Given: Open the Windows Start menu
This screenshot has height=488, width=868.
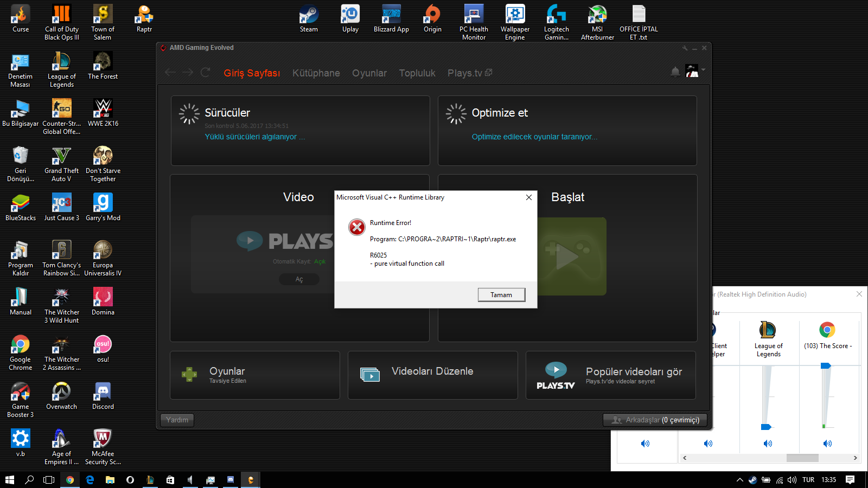Looking at the screenshot, I should click(10, 480).
